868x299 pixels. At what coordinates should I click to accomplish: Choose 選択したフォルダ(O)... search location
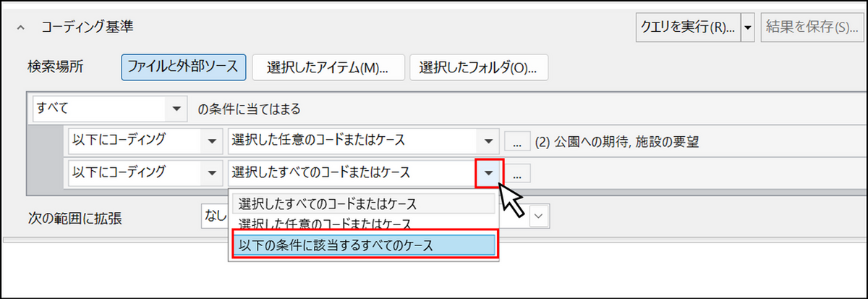click(478, 67)
